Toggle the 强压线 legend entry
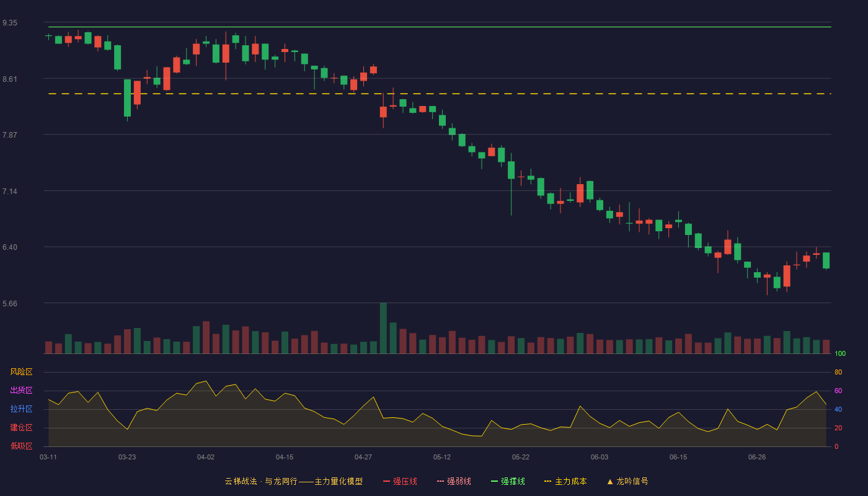Viewport: 868px width, 496px height. coord(400,481)
